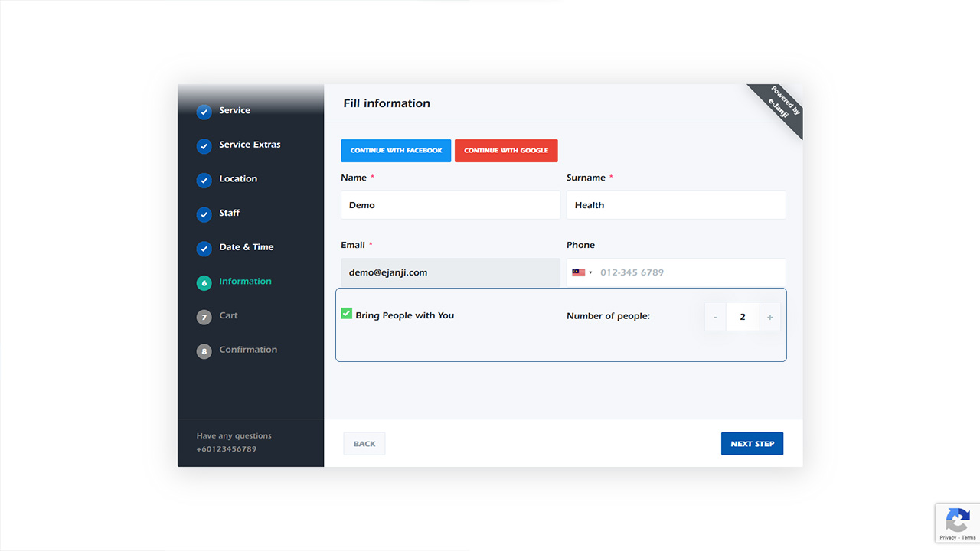Click the step 7 Cart number icon
Image resolution: width=980 pixels, height=551 pixels.
click(204, 317)
